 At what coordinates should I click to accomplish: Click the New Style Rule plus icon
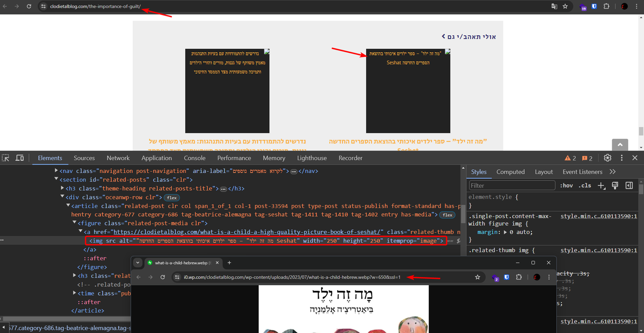(601, 185)
